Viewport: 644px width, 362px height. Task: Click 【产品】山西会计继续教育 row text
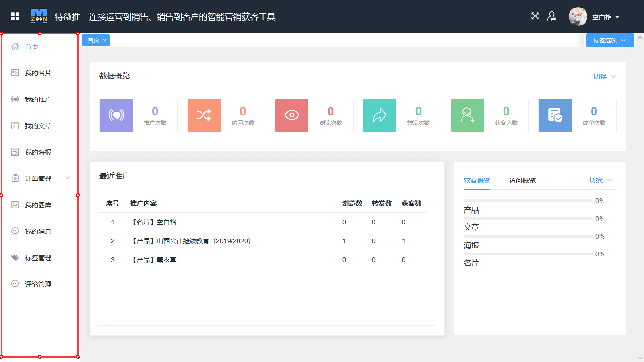[190, 241]
